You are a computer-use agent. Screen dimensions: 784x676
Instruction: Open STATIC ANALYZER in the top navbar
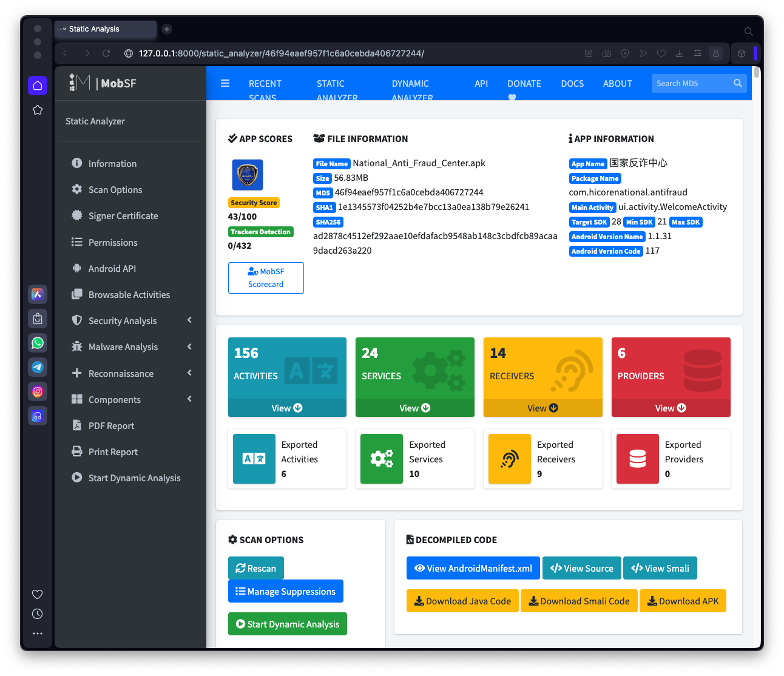pyautogui.click(x=337, y=90)
